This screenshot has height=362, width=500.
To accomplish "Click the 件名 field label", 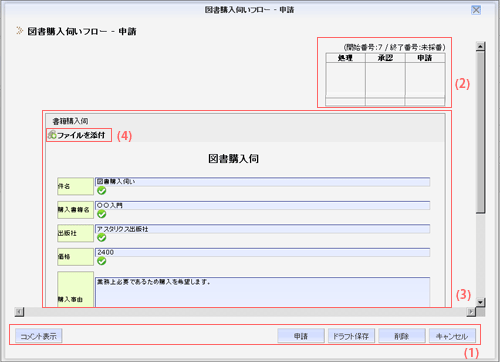I will point(75,186).
